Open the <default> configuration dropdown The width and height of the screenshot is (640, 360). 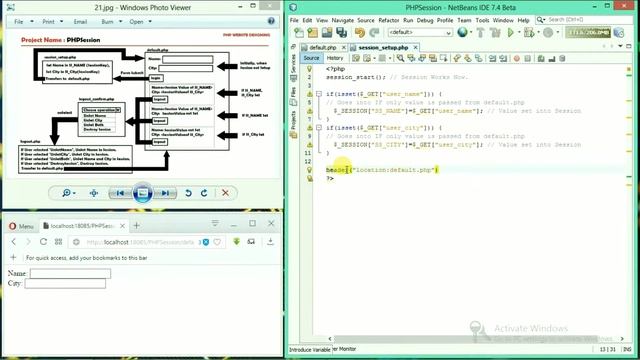click(420, 32)
